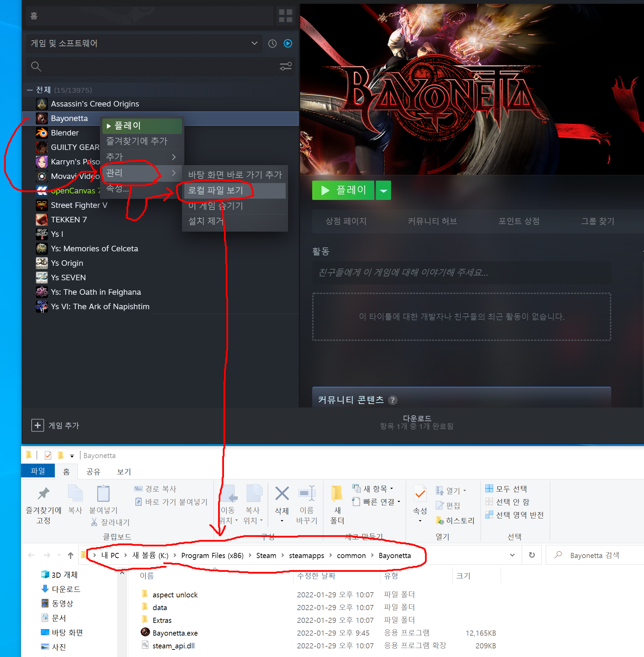Select the Bayonetta.exe file
The image size is (644, 657).
pyautogui.click(x=175, y=633)
